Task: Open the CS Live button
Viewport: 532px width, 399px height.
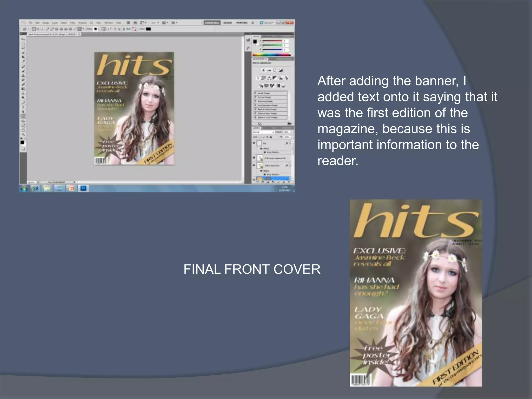Action: pyautogui.click(x=267, y=23)
